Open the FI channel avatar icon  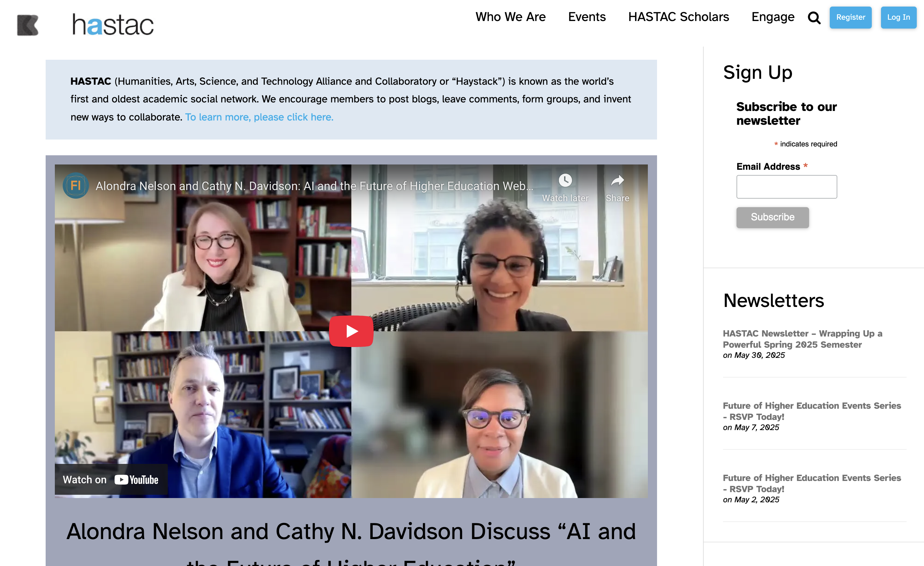point(76,185)
